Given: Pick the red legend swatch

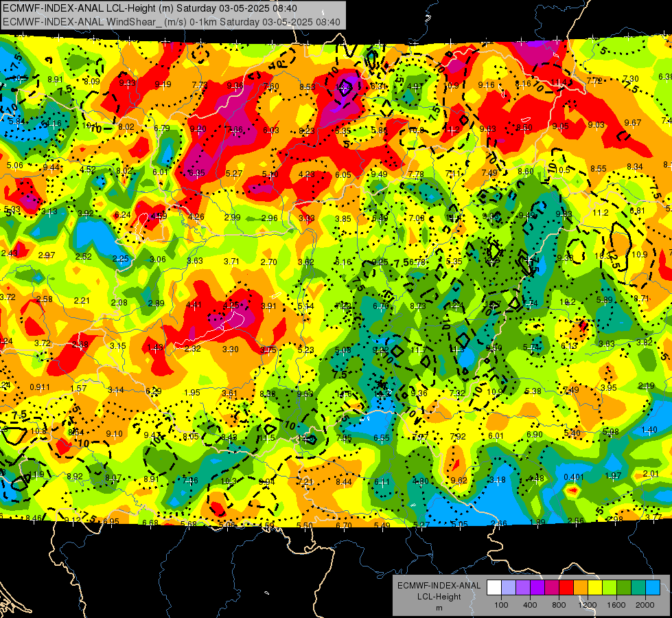Looking at the screenshot, I should [566, 588].
